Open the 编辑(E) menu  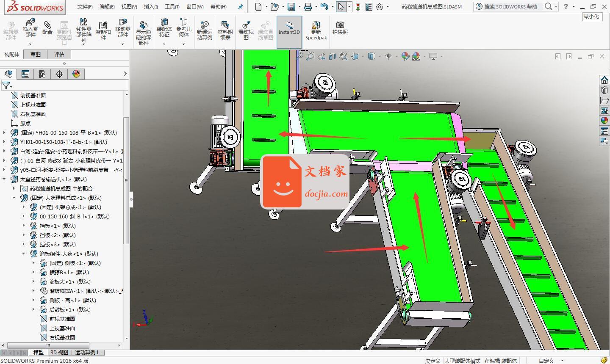107,7
